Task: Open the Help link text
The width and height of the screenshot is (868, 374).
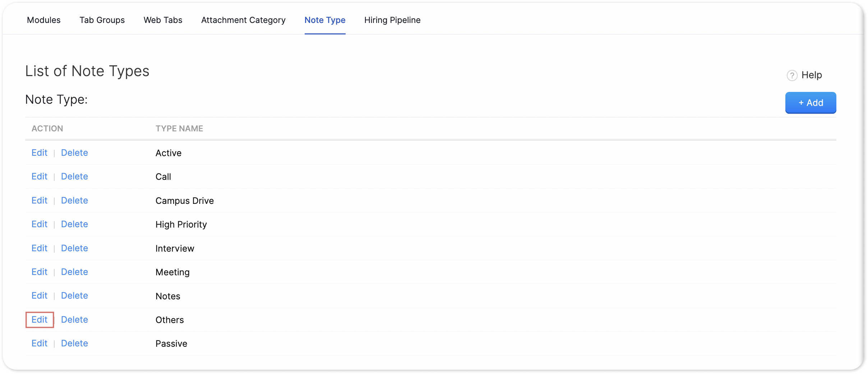Action: click(812, 75)
